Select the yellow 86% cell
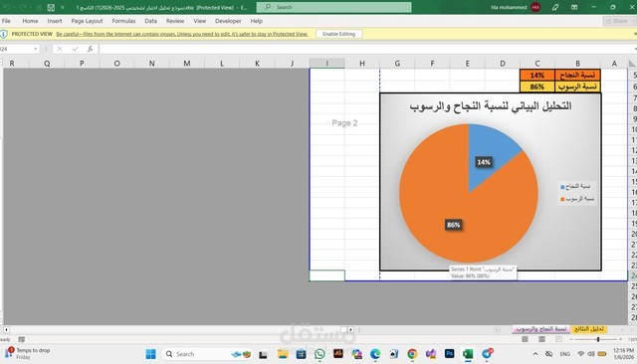 pos(537,87)
